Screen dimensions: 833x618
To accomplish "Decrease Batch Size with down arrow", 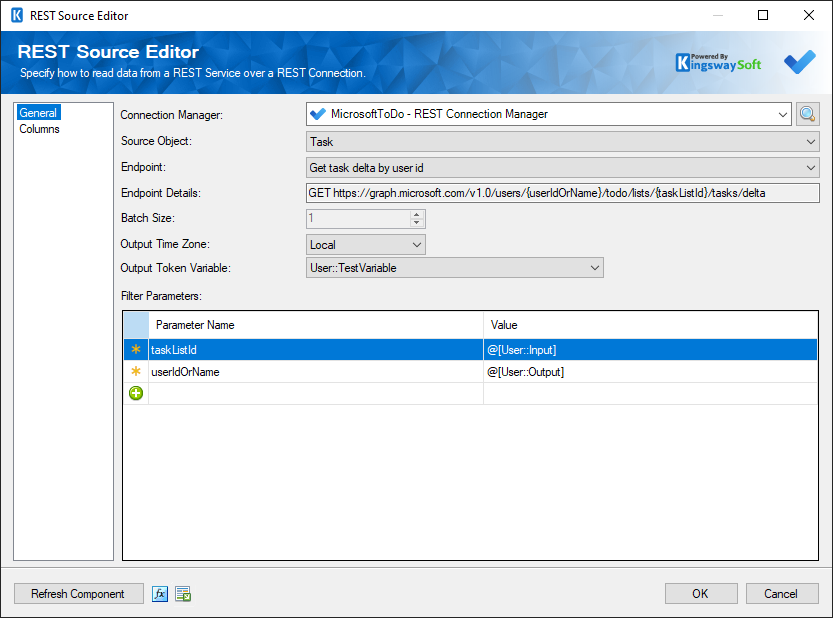I will (x=416, y=223).
